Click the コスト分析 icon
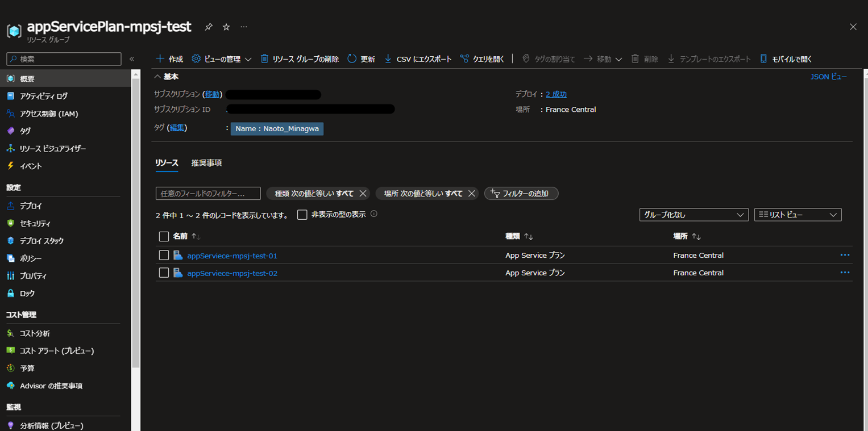Viewport: 868px width, 431px height. [x=10, y=333]
